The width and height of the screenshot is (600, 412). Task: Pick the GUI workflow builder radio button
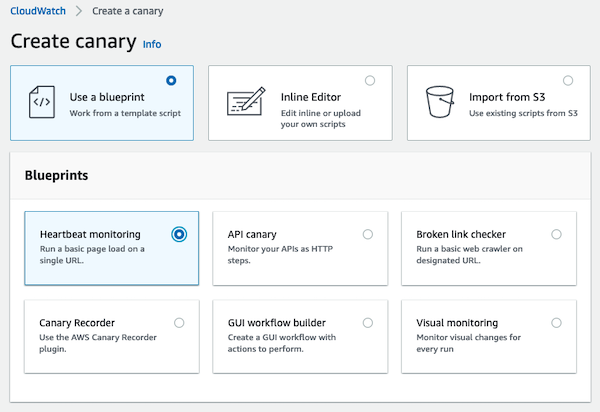click(368, 323)
